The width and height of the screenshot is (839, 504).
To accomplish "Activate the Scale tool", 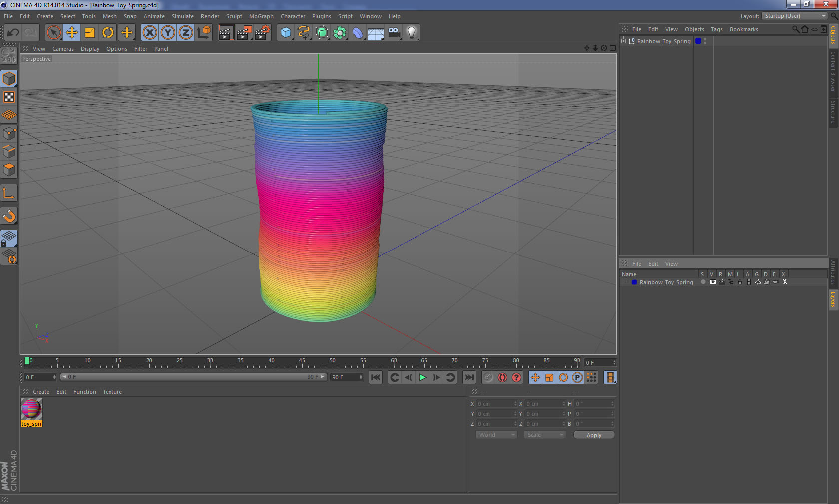I will [90, 33].
